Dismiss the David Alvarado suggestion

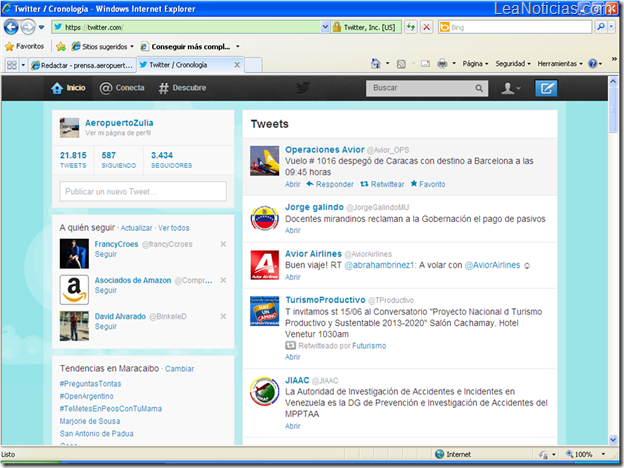(223, 316)
